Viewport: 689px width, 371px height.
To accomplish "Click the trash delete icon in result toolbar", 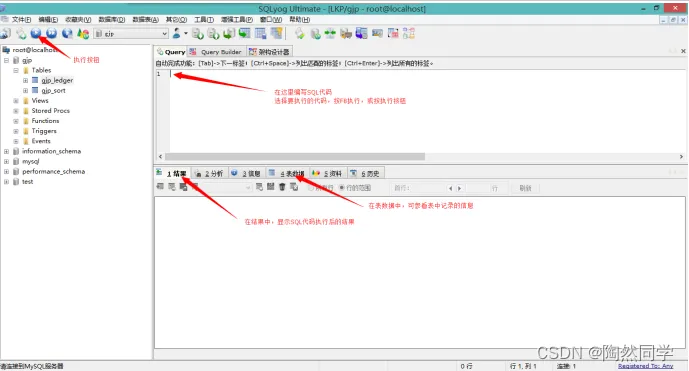I will [x=282, y=187].
